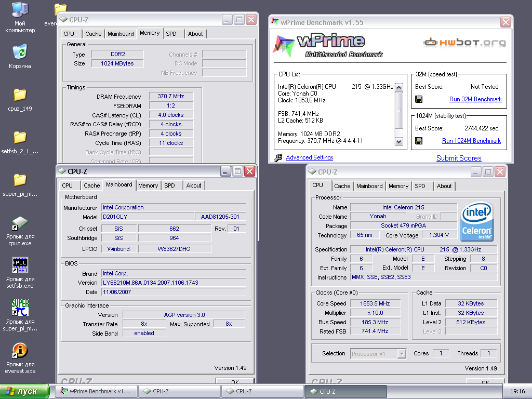The width and height of the screenshot is (532, 399).
Task: Click DRAM Frequency value 370.7 MHz
Action: coord(171,96)
